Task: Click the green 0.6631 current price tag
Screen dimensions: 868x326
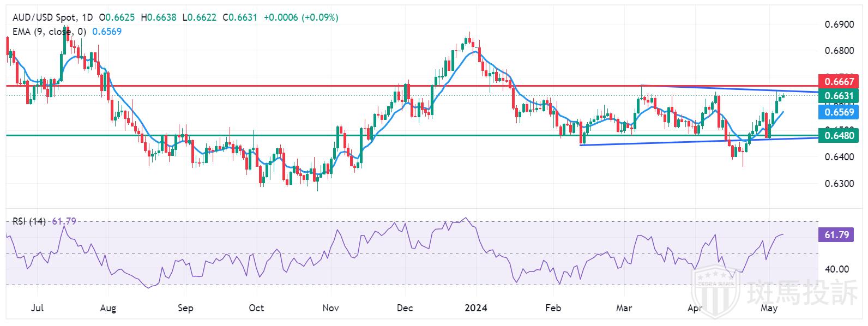Action: pyautogui.click(x=839, y=96)
